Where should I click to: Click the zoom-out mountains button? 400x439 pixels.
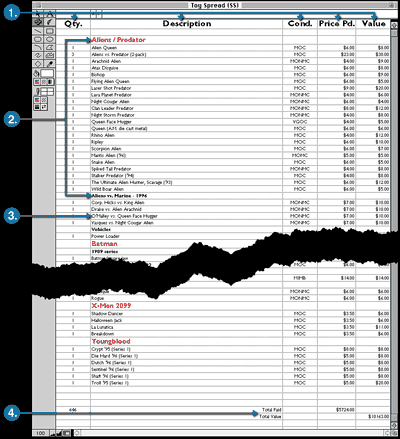tap(53, 433)
